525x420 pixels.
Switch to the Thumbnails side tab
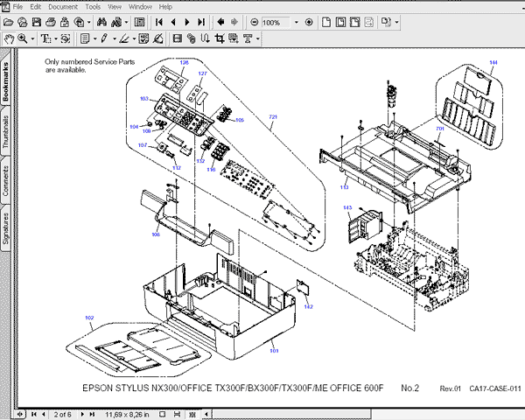(6, 131)
